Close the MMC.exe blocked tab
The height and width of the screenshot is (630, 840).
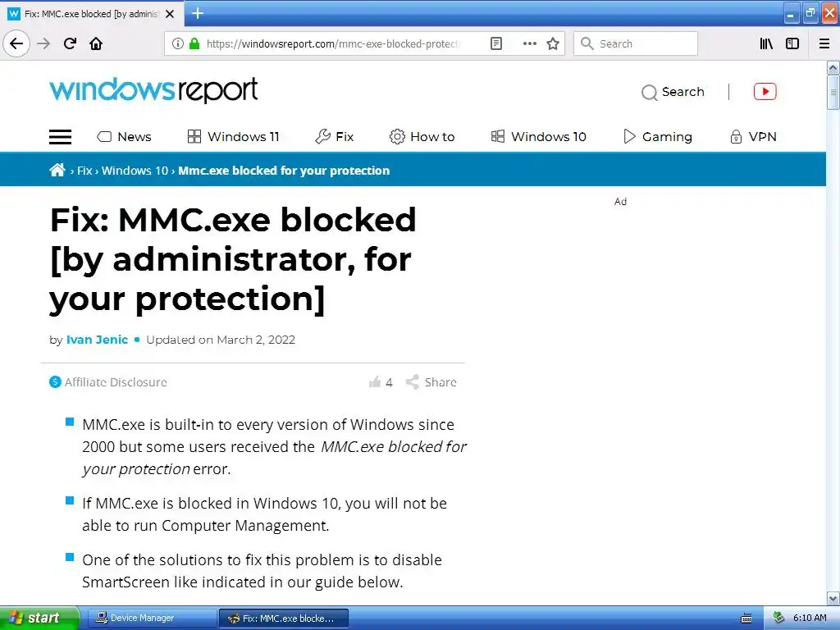(170, 14)
